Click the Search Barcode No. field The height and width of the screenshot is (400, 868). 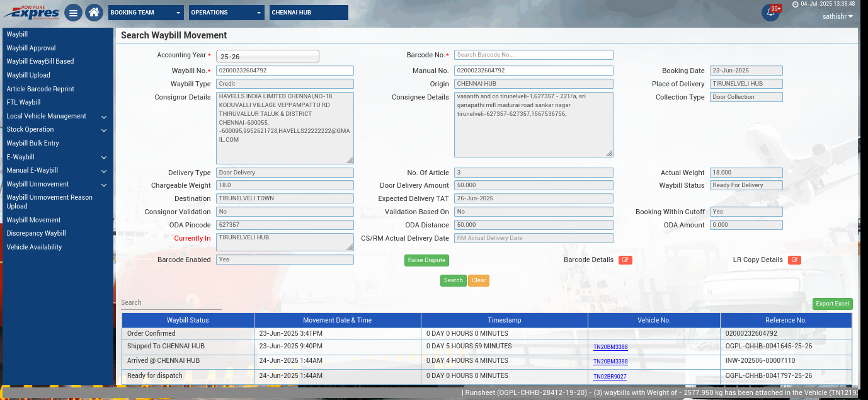533,55
